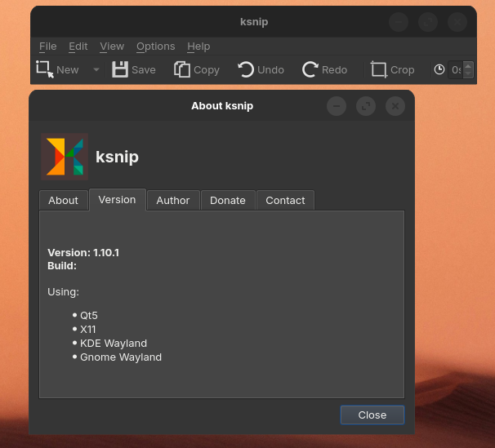Click the 'Build:' label text
This screenshot has height=448, width=495.
pyautogui.click(x=62, y=266)
